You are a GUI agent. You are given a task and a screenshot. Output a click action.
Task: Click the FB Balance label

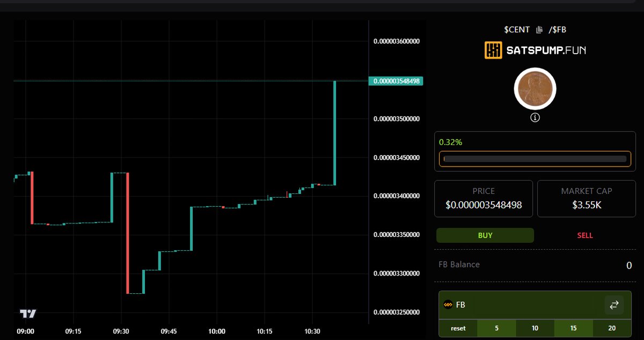coord(459,264)
